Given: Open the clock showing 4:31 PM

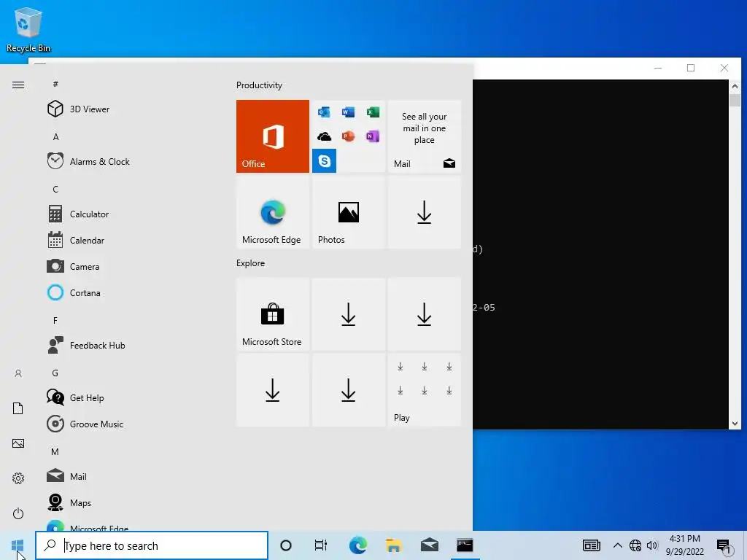Looking at the screenshot, I should click(x=684, y=545).
